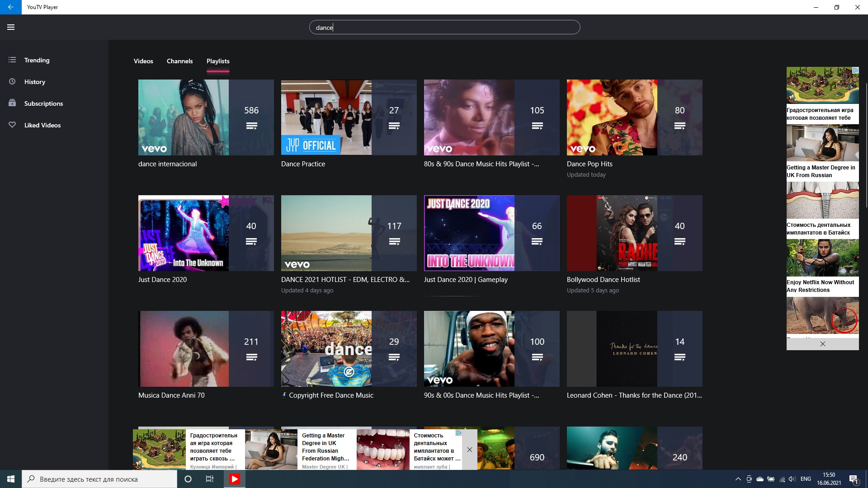View watch History from the sidebar
This screenshot has width=868, height=488.
(35, 81)
